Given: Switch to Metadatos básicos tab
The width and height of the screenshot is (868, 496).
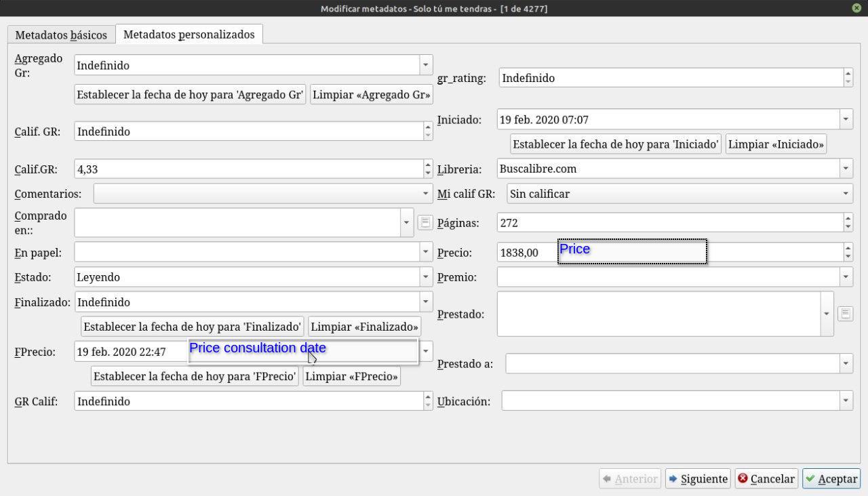Looking at the screenshot, I should click(61, 35).
